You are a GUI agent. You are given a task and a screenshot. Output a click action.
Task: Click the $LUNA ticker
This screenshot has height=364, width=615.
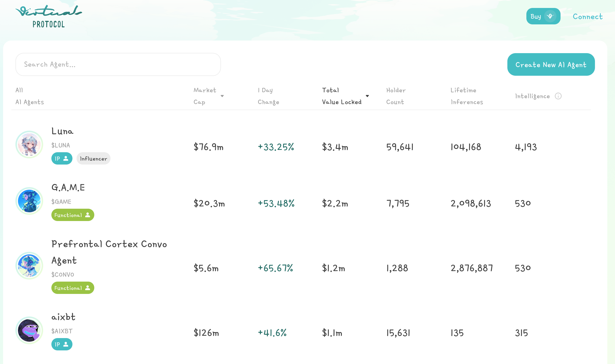[x=61, y=145]
